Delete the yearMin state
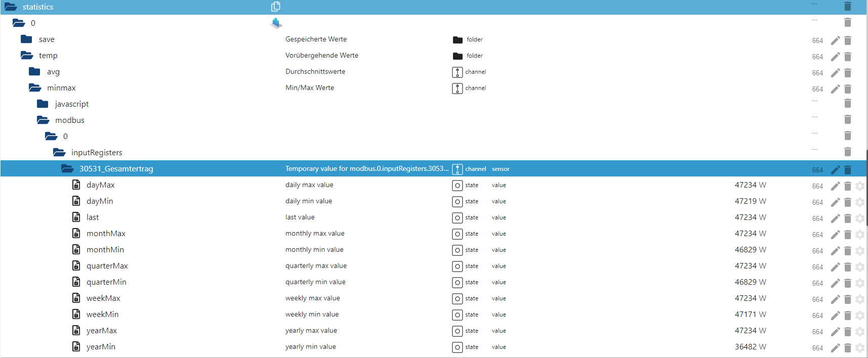 point(848,348)
